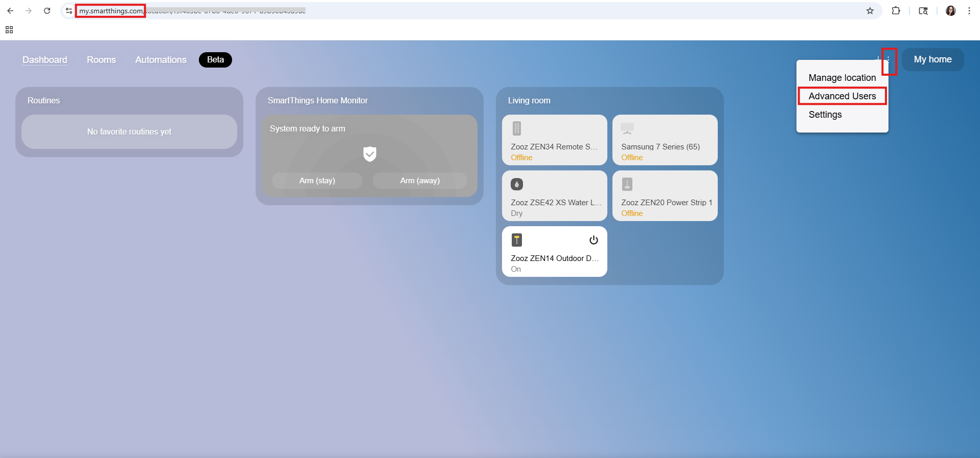Reload the SmartThings page
This screenshot has width=980, height=458.
click(47, 11)
